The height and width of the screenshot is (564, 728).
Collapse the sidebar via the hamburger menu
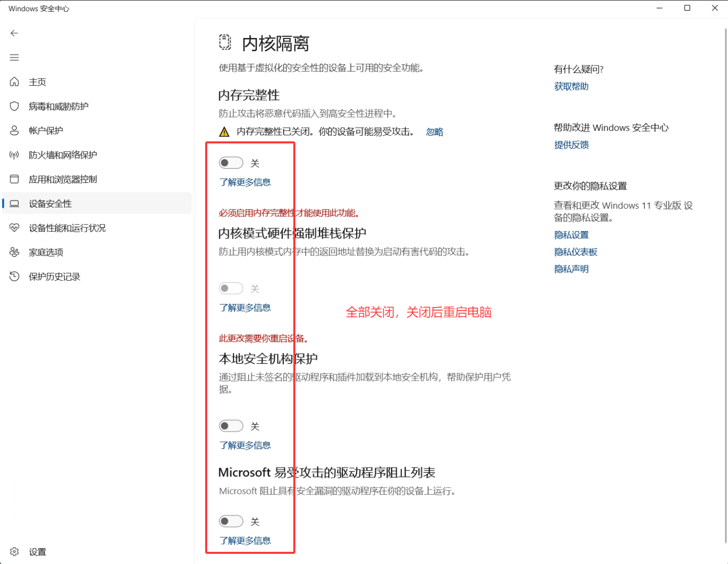click(x=14, y=57)
